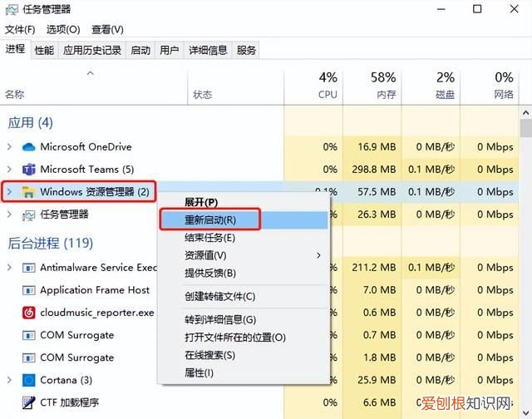Choose 结束任务(E) in the context menu
Image resolution: width=532 pixels, height=419 pixels.
coord(244,238)
